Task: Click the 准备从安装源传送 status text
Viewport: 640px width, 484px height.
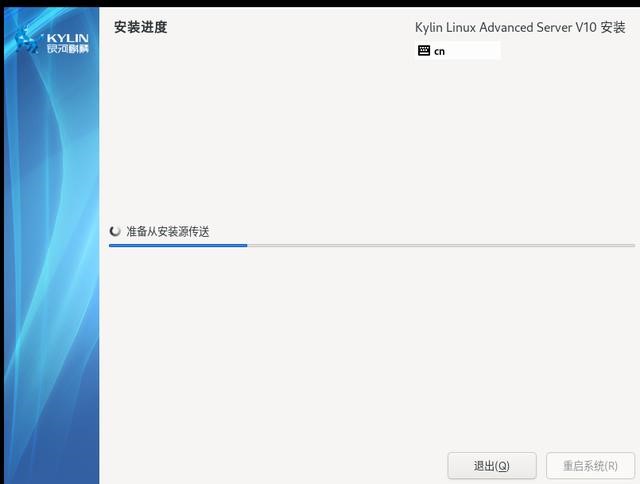Action: 168,231
